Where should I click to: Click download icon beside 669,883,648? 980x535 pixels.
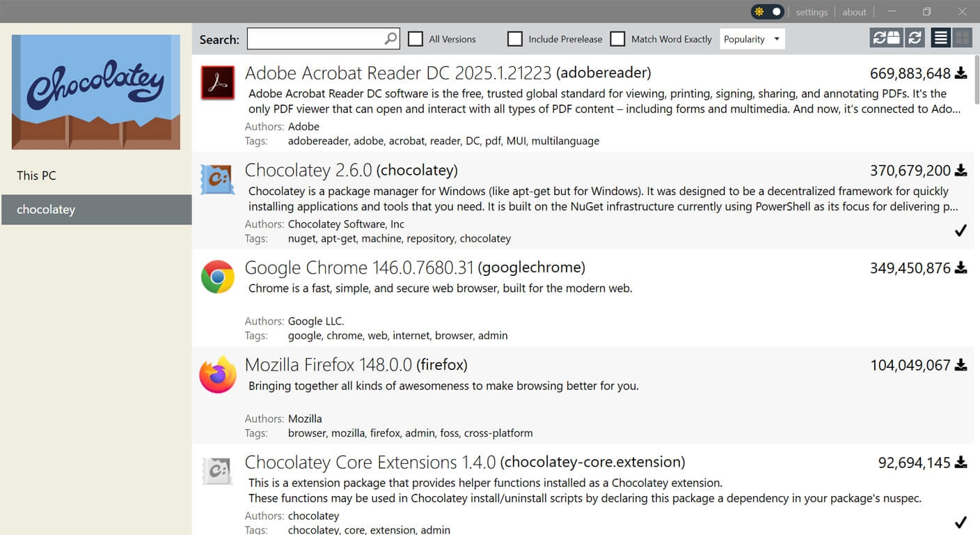click(x=961, y=73)
